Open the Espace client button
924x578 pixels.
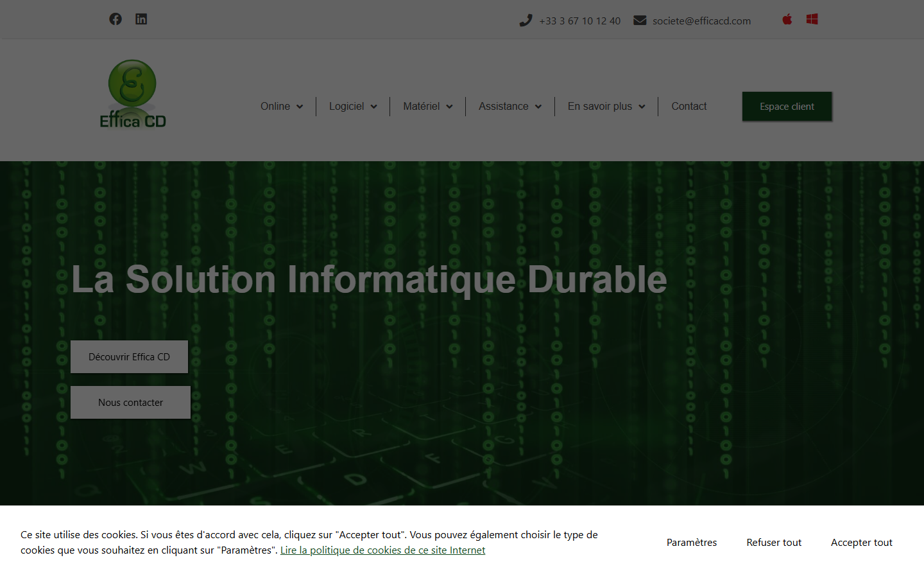tap(787, 107)
